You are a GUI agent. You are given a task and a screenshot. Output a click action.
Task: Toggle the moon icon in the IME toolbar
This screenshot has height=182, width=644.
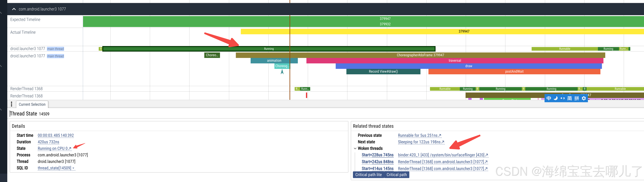(555, 98)
